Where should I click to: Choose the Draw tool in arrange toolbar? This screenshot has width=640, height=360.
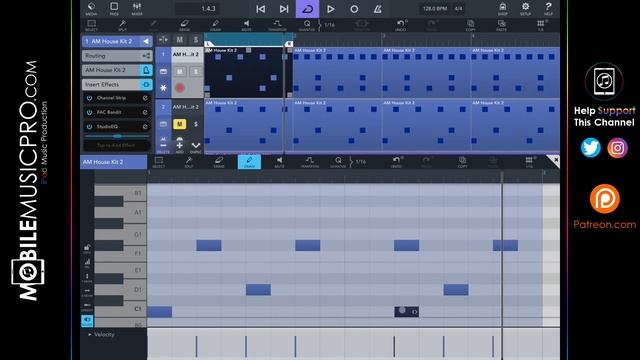tap(216, 25)
